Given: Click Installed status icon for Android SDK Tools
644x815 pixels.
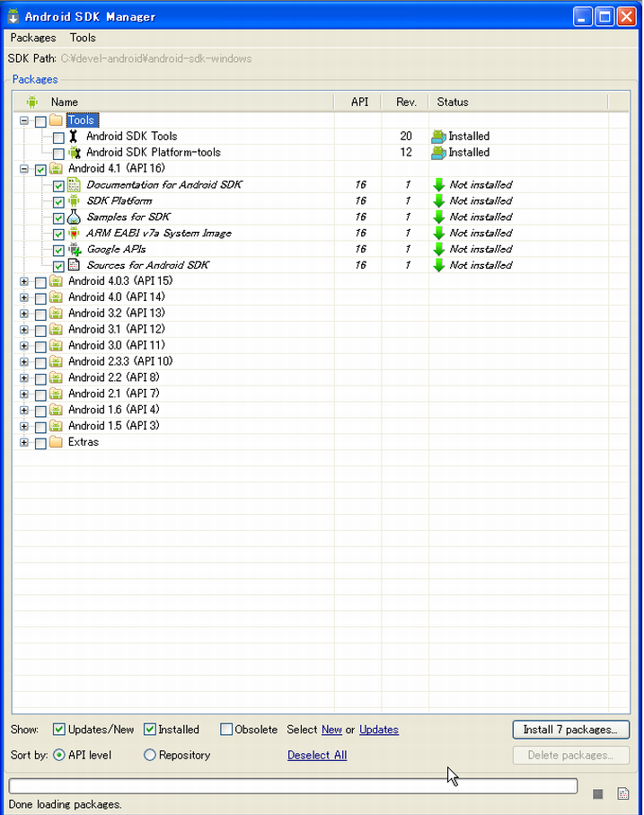Looking at the screenshot, I should 439,137.
